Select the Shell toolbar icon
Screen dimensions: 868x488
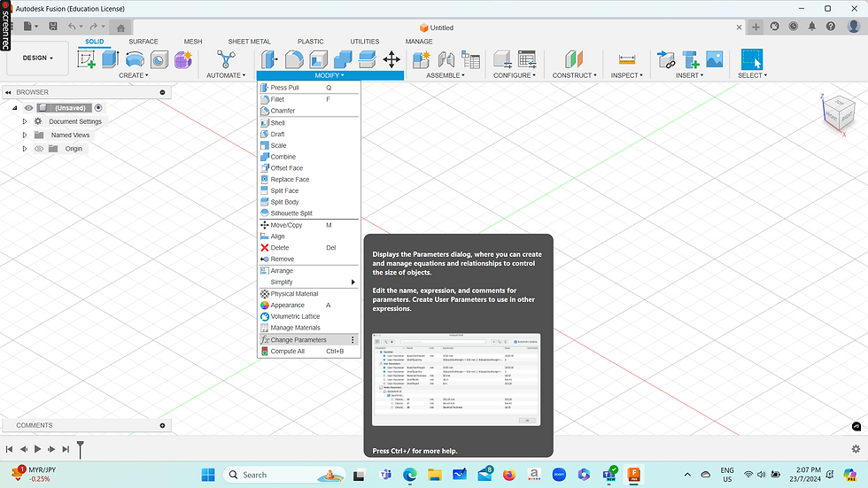(x=318, y=59)
